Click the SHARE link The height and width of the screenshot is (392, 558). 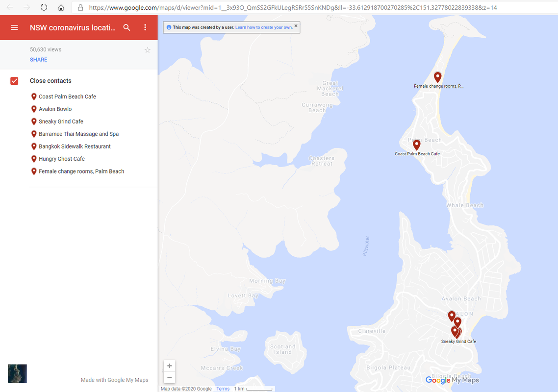click(x=38, y=60)
